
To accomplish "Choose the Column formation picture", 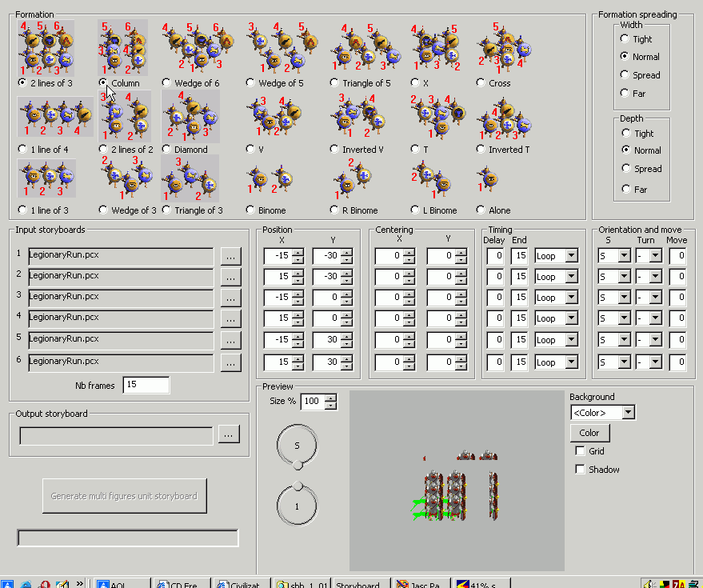I will (x=122, y=47).
